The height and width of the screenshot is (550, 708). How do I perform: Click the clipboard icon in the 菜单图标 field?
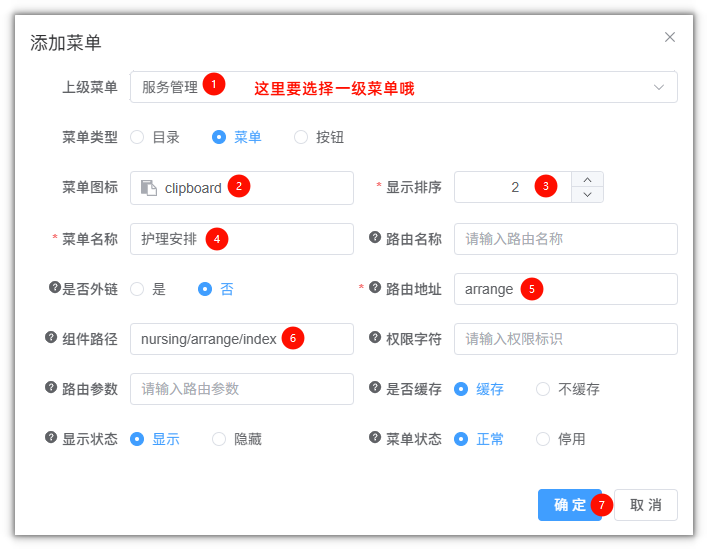point(149,188)
